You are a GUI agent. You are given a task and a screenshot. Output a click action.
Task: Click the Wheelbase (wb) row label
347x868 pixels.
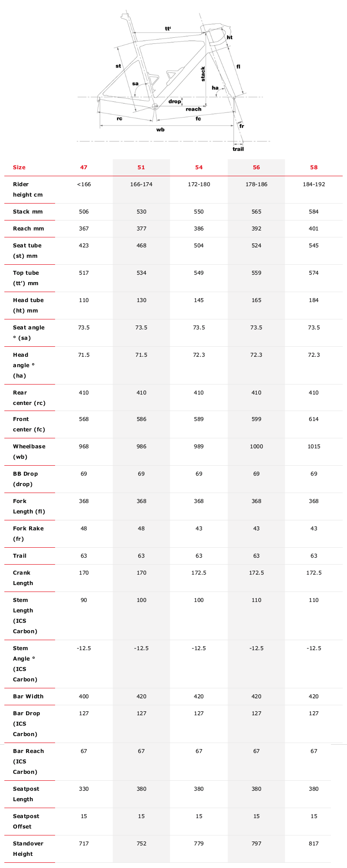coord(29,452)
